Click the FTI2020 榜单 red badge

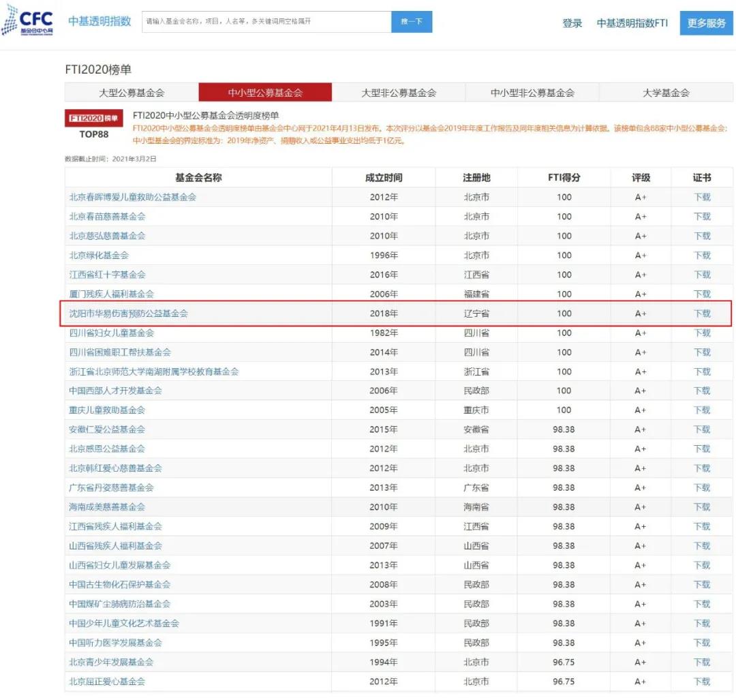tap(94, 118)
